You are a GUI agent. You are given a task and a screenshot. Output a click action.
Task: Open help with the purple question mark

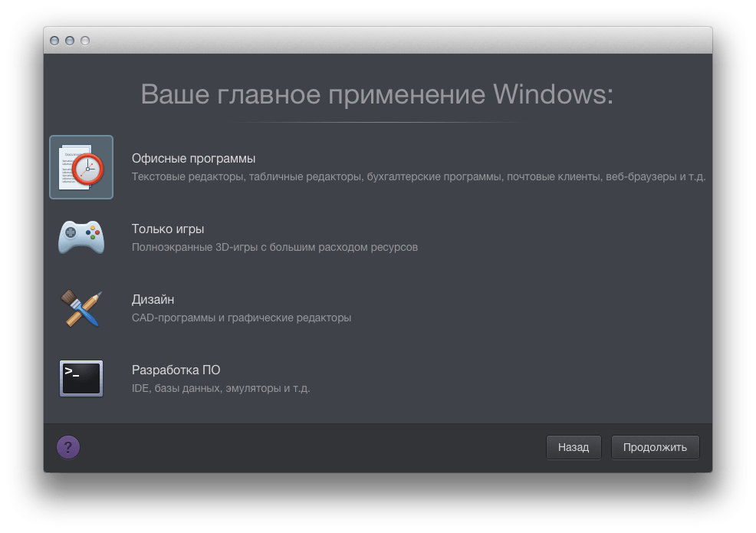(68, 447)
